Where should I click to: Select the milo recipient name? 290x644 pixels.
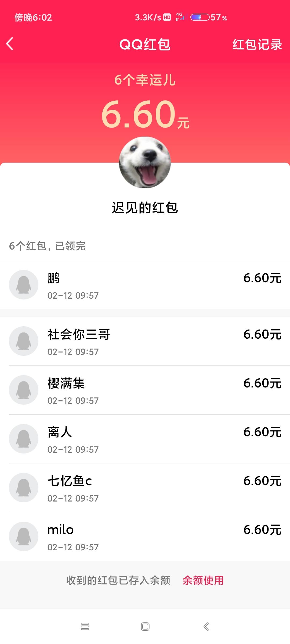[60, 530]
